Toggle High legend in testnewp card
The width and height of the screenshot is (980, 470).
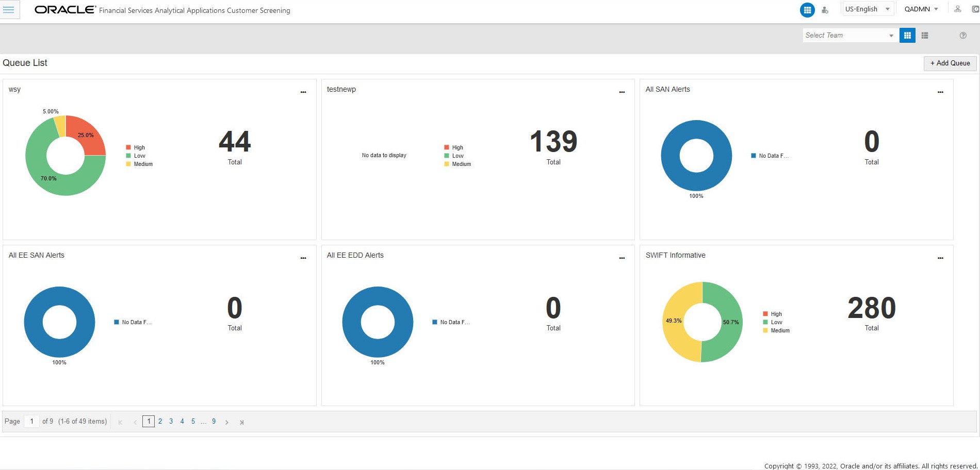(x=454, y=147)
